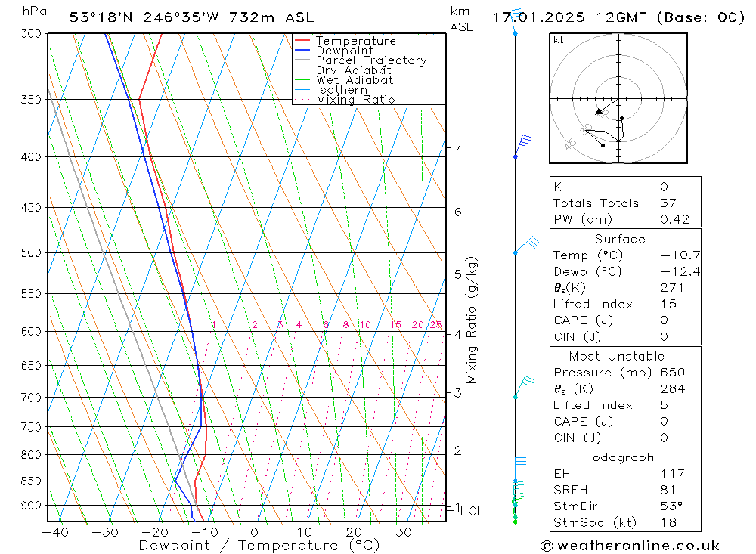
Task: Click the EH value 117
Action: 673,473
